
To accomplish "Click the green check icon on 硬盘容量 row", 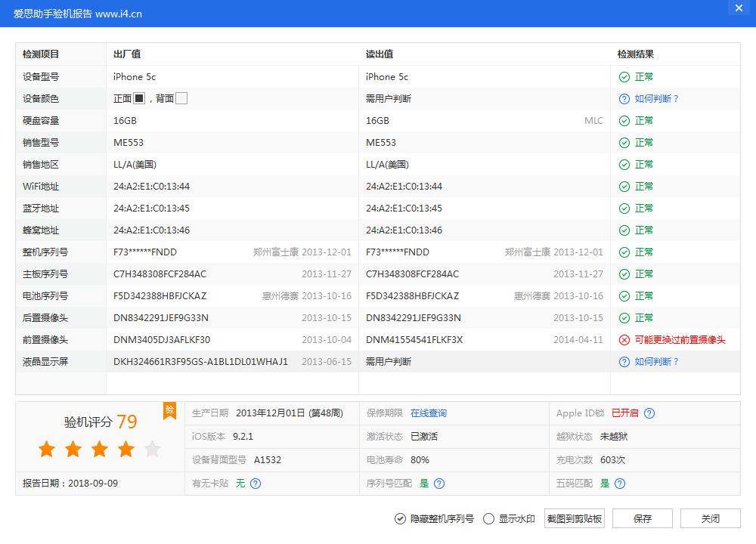I will click(624, 120).
